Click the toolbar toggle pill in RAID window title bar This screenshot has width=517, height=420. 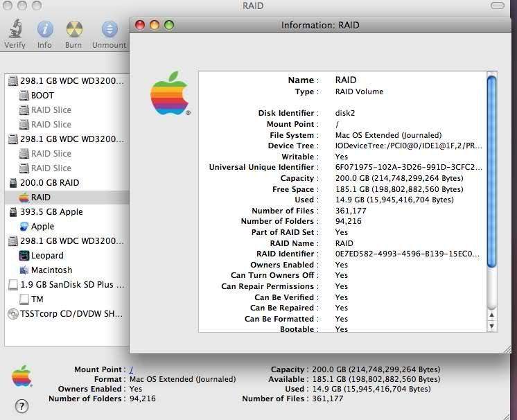(x=498, y=6)
